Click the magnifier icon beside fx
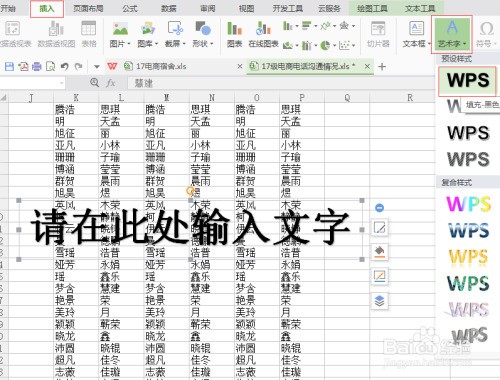Viewport: 500px width, 380px height. (95, 82)
